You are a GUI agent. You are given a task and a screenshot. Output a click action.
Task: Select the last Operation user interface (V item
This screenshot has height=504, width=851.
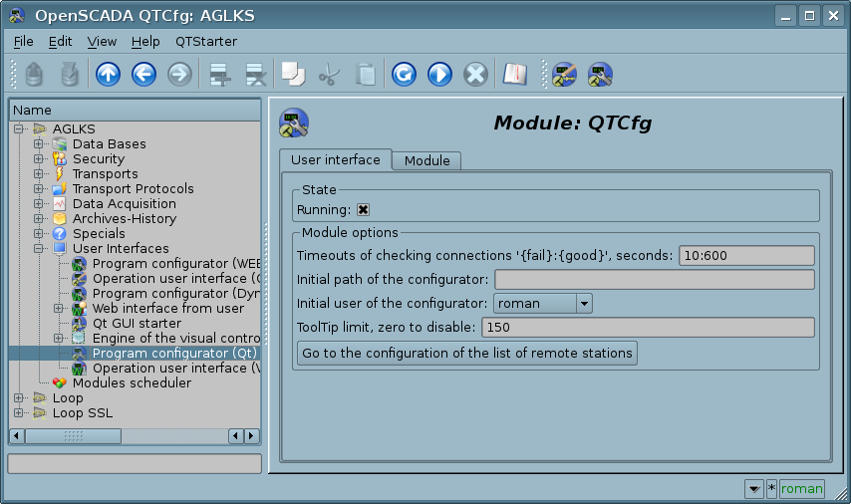(x=175, y=369)
